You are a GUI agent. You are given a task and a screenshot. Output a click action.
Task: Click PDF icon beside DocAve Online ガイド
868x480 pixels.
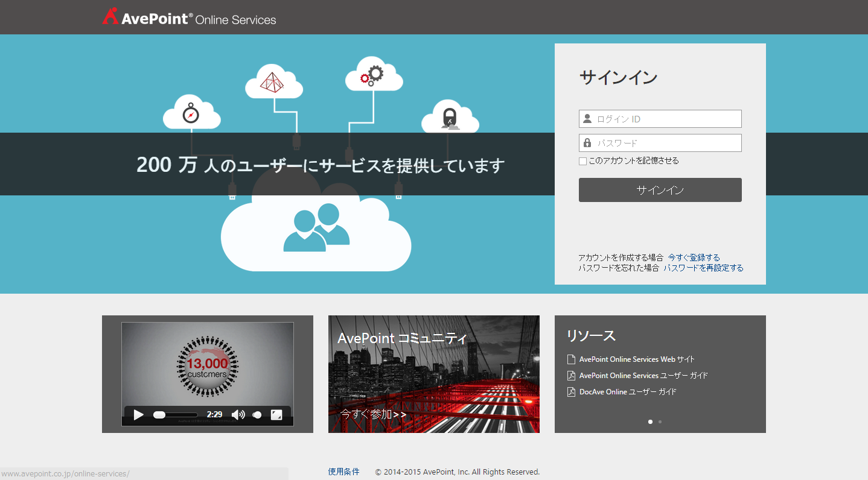click(571, 392)
